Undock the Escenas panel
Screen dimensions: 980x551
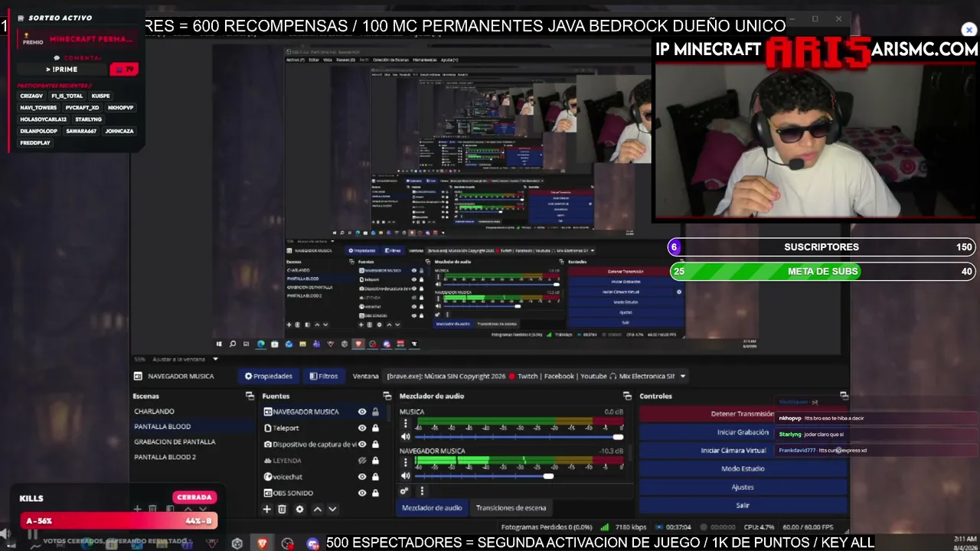[x=250, y=396]
